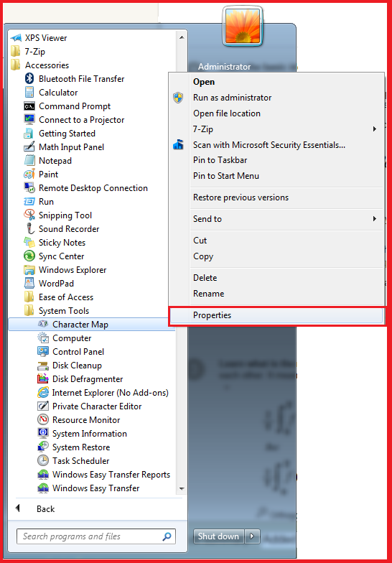Open Properties from the context menu
Image resolution: width=392 pixels, height=563 pixels.
point(276,315)
